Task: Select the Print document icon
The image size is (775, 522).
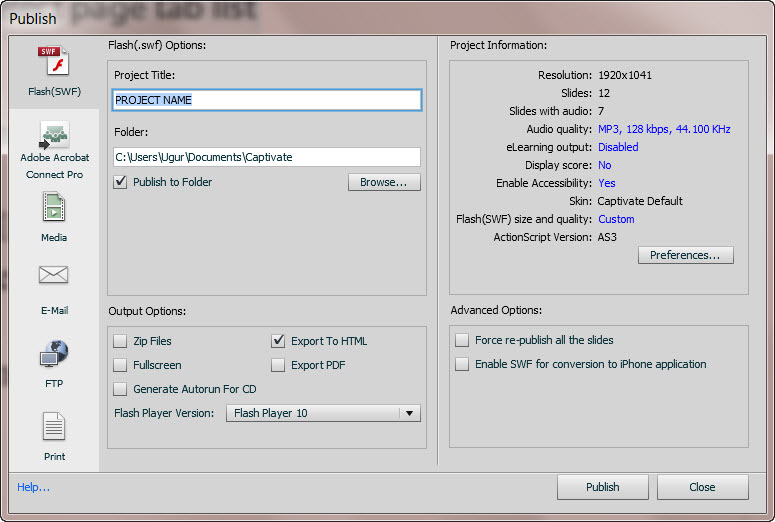Action: (54, 426)
